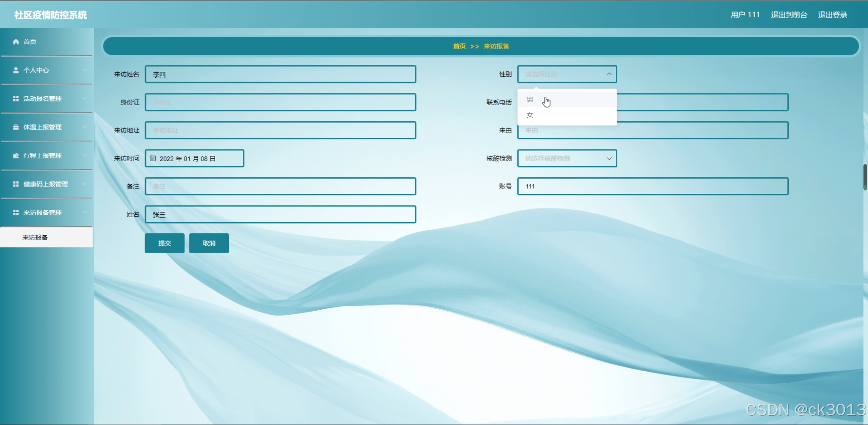Click 退出到前台 in the header

pyautogui.click(x=789, y=15)
